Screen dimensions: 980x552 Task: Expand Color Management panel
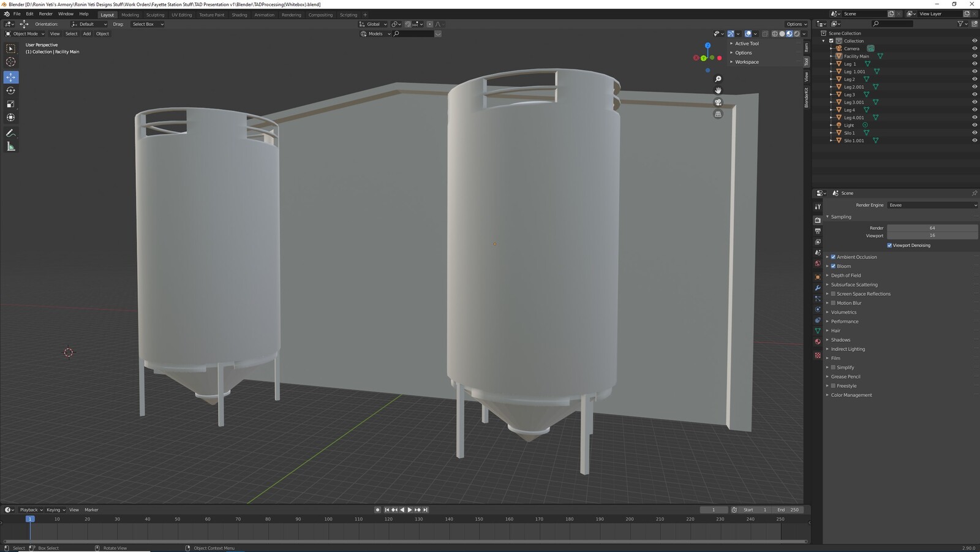tap(851, 395)
